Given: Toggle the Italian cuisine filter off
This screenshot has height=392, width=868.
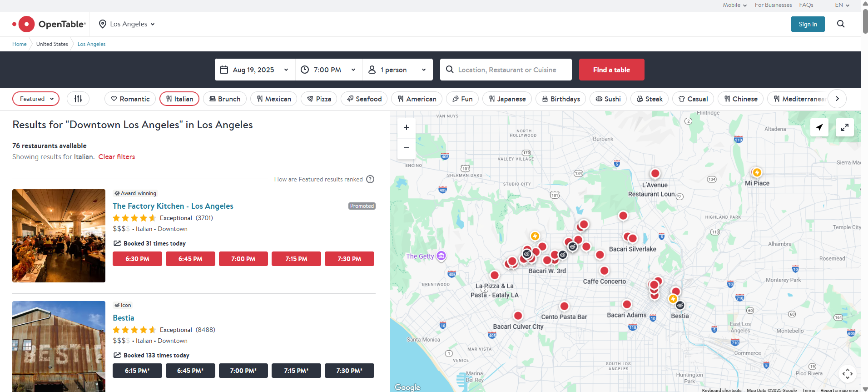Looking at the screenshot, I should coord(179,99).
